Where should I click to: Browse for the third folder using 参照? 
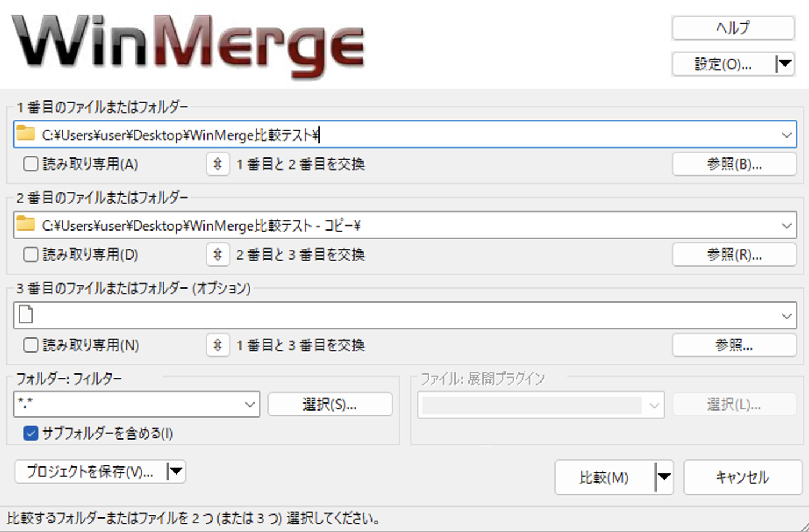click(x=734, y=345)
